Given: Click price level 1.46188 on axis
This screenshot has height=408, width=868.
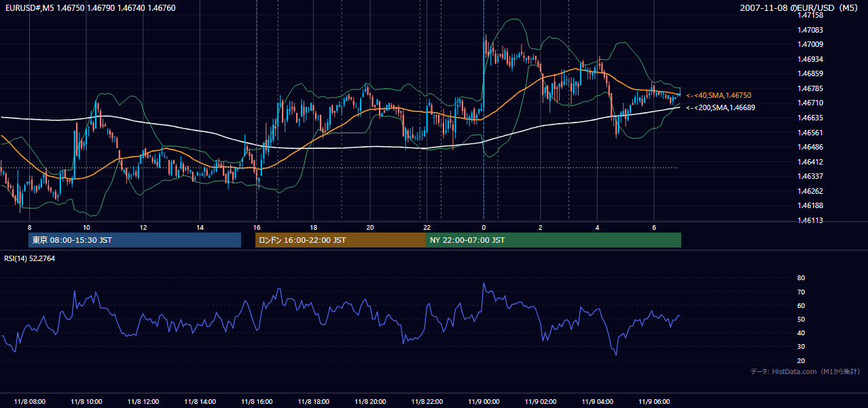Looking at the screenshot, I should point(810,205).
